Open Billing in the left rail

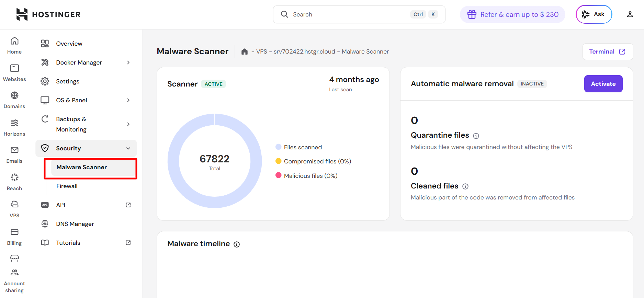pyautogui.click(x=14, y=237)
